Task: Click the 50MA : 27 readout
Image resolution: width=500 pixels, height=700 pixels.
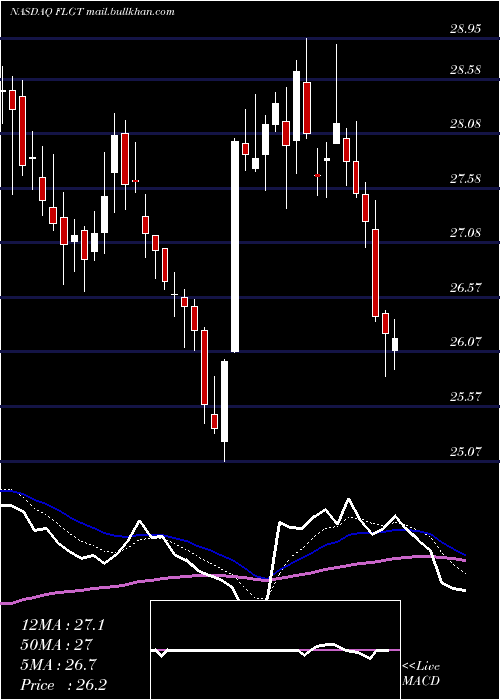Action: click(x=57, y=645)
